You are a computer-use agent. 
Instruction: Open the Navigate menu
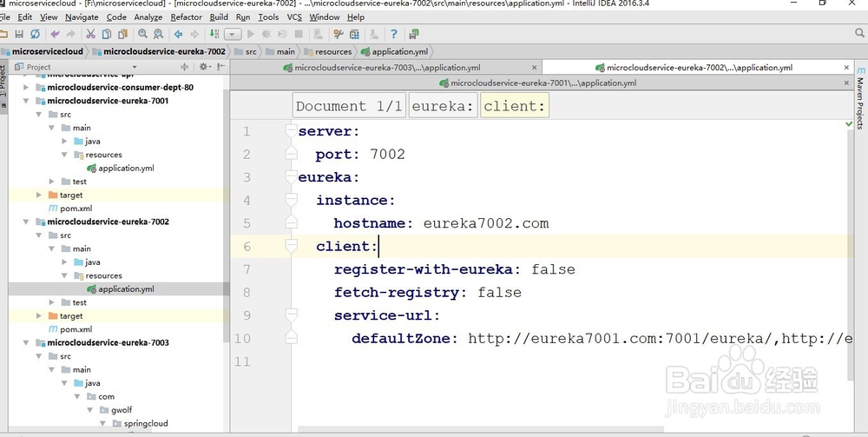(x=82, y=17)
